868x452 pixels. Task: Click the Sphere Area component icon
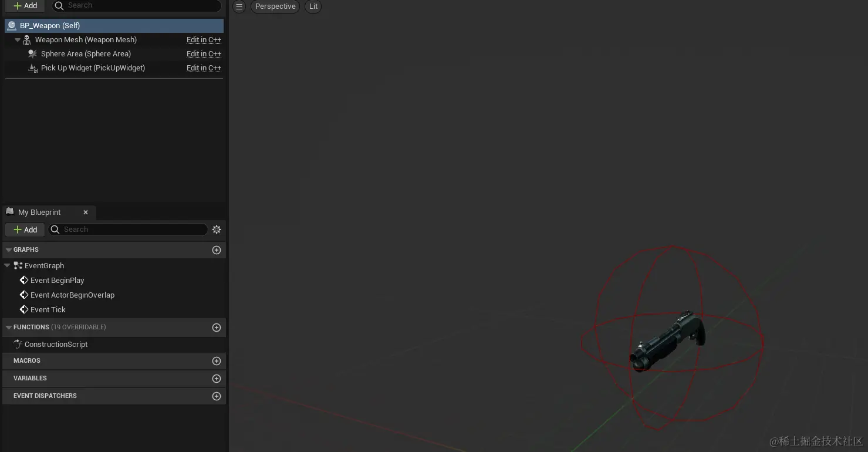tap(33, 54)
